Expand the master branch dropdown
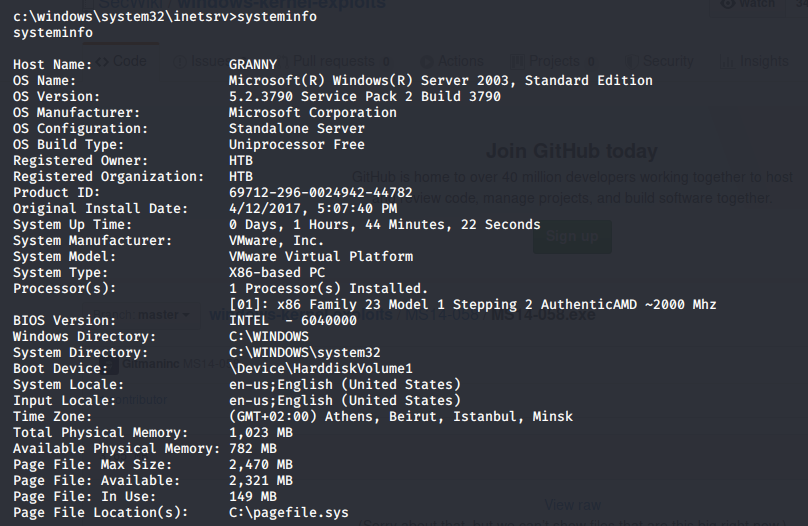 [x=162, y=315]
